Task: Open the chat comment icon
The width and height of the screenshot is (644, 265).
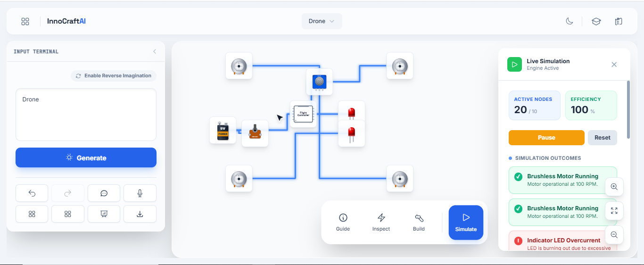Action: pyautogui.click(x=104, y=193)
